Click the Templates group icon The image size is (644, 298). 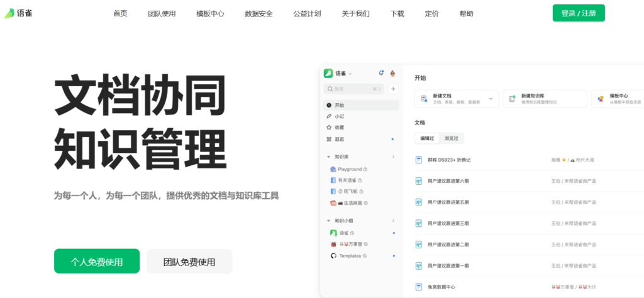coord(333,256)
